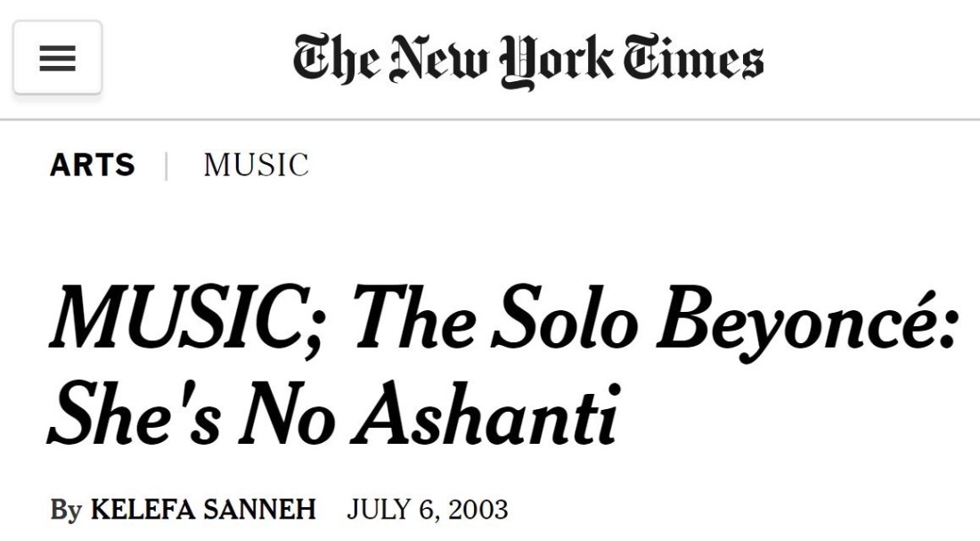Go to the ARTS section
Viewport: 980px width, 541px height.
[93, 165]
